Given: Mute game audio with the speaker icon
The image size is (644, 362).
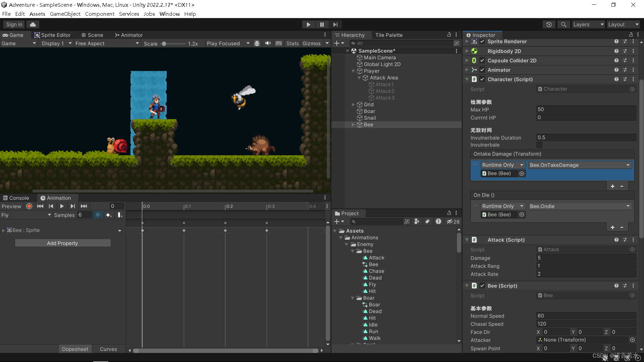Looking at the screenshot, I should pos(268,43).
